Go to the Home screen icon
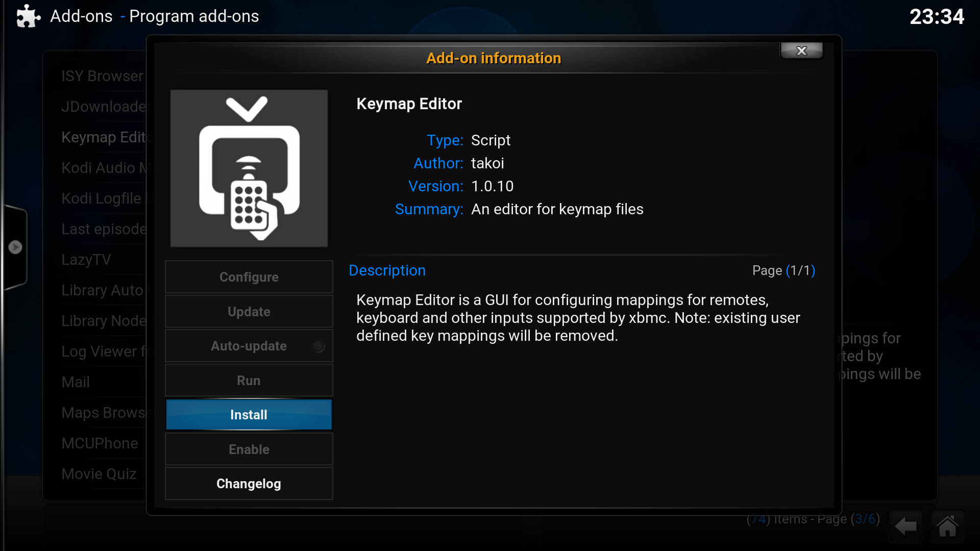 [x=947, y=526]
